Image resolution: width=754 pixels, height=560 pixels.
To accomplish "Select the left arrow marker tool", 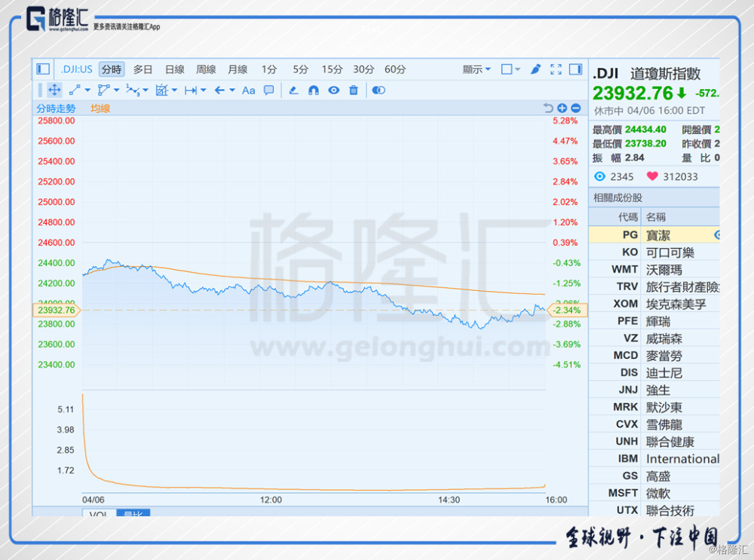I will pos(219,90).
